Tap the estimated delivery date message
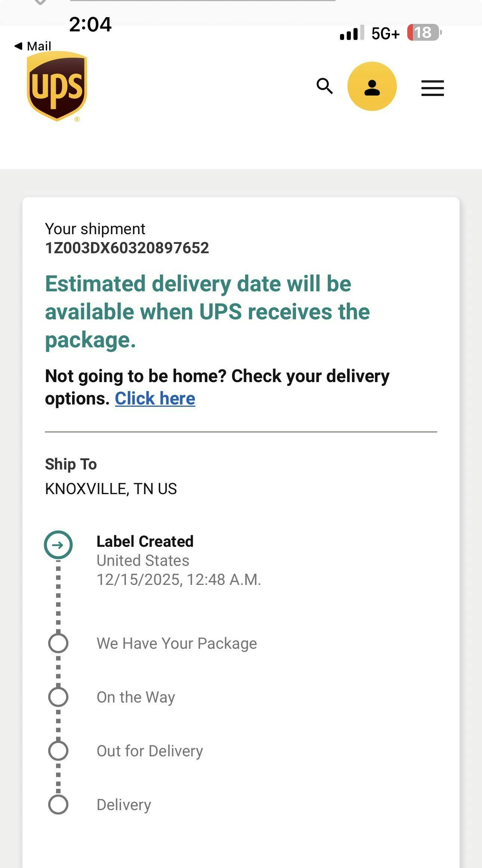The width and height of the screenshot is (482, 868). point(207,312)
